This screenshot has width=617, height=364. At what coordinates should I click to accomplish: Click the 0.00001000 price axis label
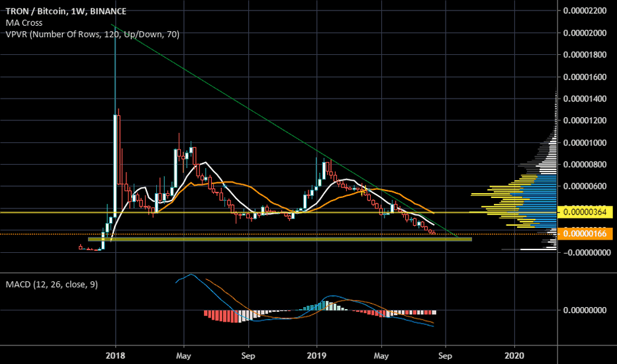(x=585, y=142)
